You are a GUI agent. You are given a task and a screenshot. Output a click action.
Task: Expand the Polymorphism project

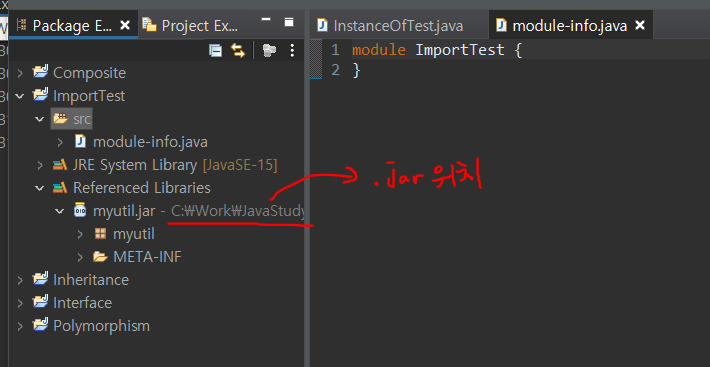click(19, 326)
